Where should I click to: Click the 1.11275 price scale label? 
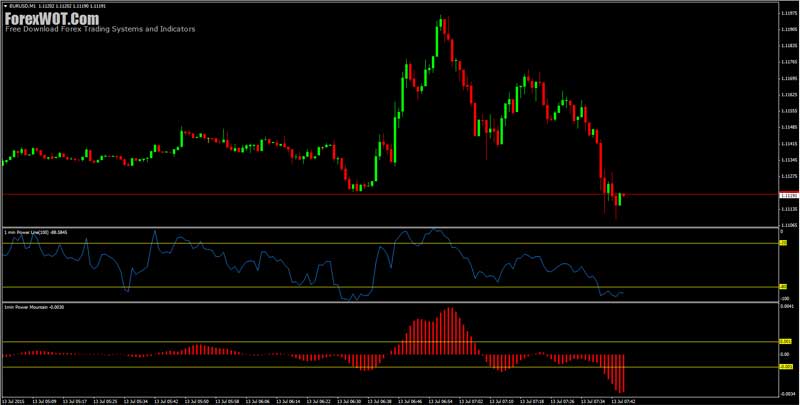(x=788, y=176)
